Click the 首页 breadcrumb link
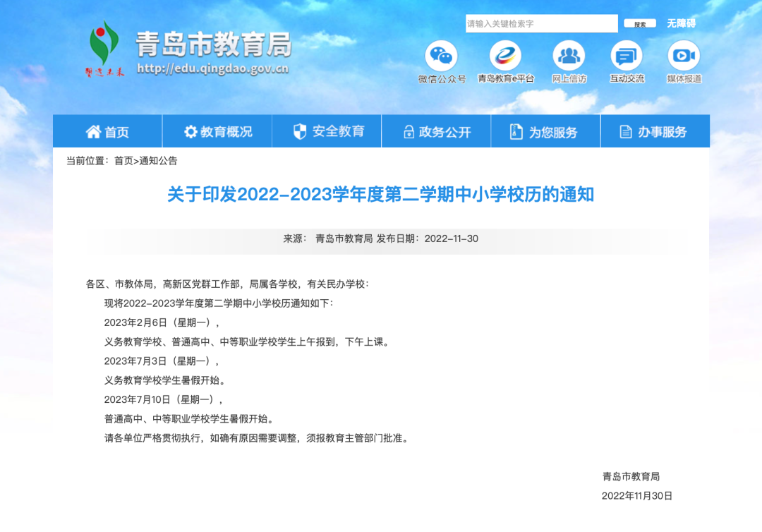Screen dimensions: 762x532 coord(123,161)
